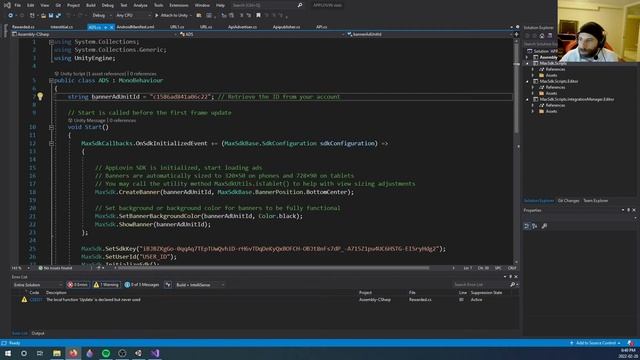640x360 pixels.
Task: Switch to the Output tab
Action: pyautogui.click(x=38, y=333)
